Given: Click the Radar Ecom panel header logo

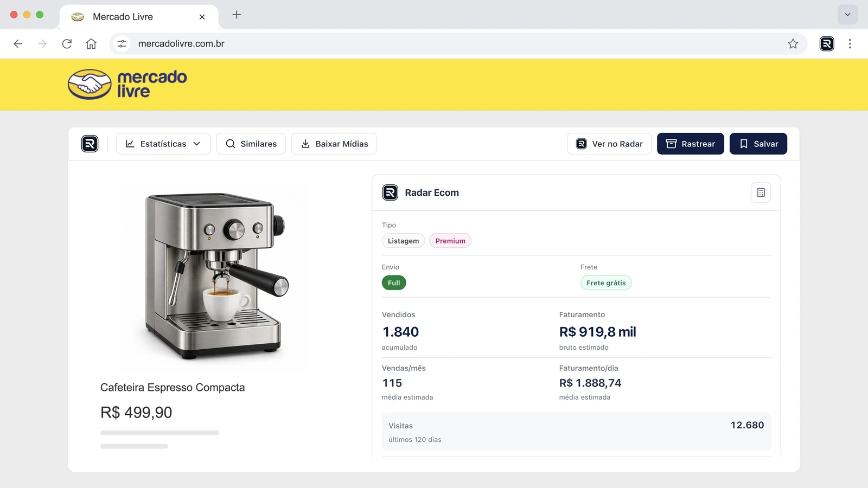Looking at the screenshot, I should 390,192.
